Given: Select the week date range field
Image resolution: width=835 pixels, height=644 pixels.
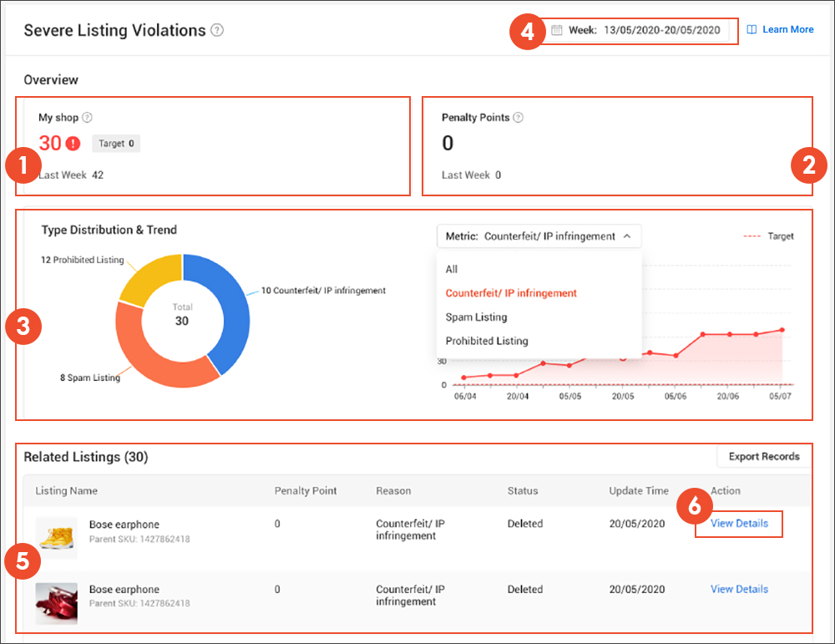Looking at the screenshot, I should pyautogui.click(x=660, y=29).
